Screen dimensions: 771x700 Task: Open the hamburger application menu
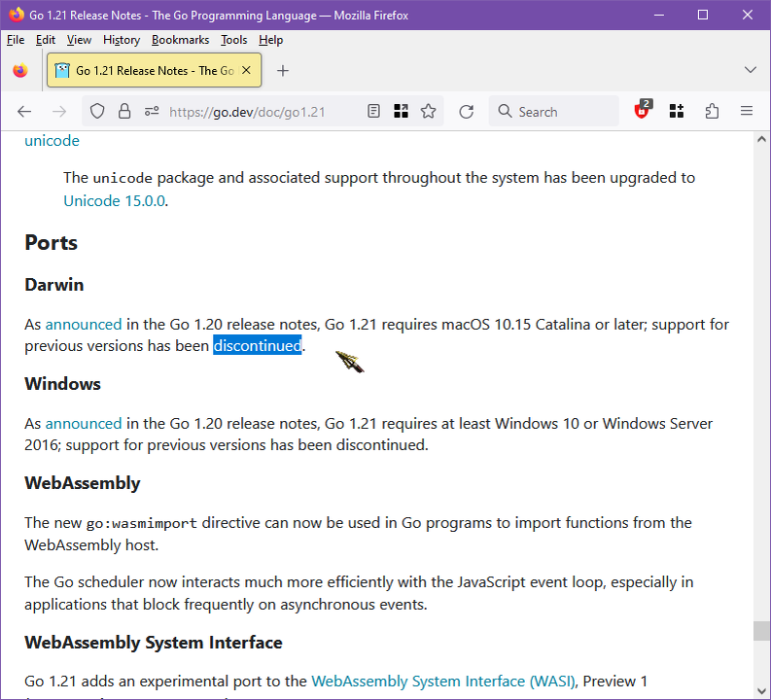tap(747, 112)
